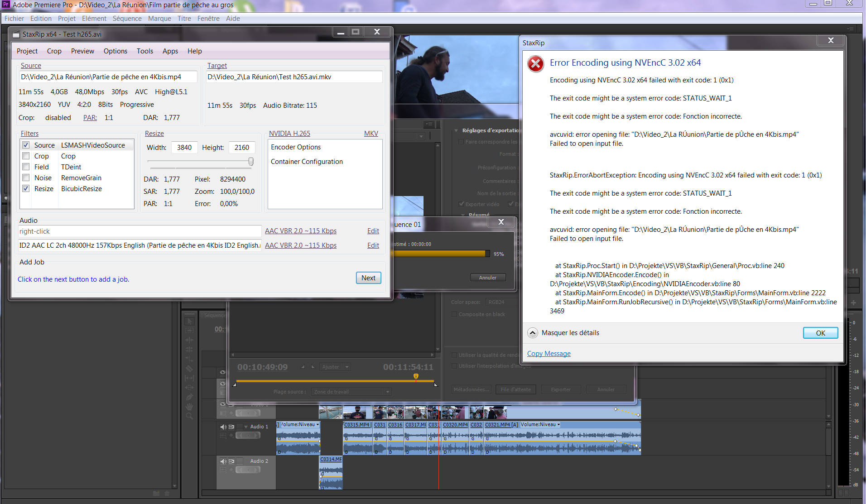Click Masquer les détails chevron

tap(533, 333)
